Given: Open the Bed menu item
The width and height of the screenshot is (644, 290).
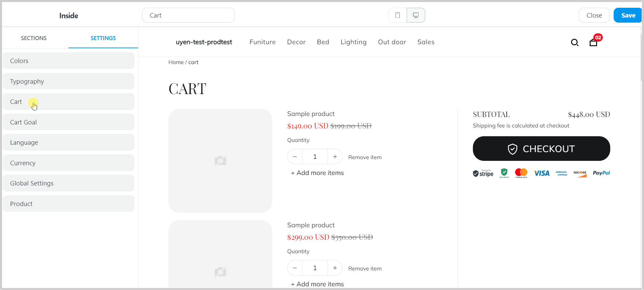Looking at the screenshot, I should (x=323, y=42).
